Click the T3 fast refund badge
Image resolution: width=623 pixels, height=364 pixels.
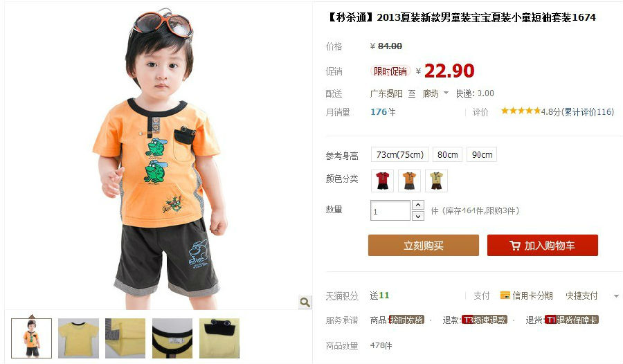(x=485, y=320)
